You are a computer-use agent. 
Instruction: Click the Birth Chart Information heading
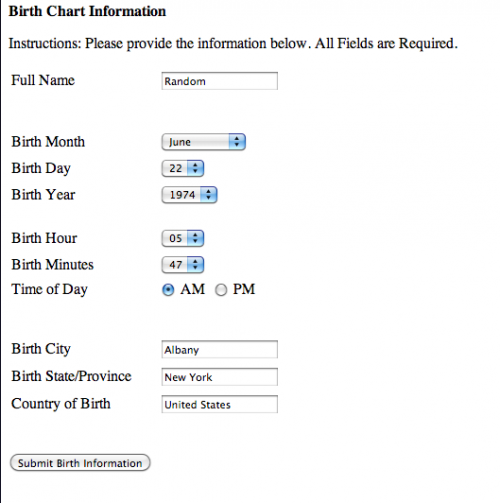pos(87,11)
